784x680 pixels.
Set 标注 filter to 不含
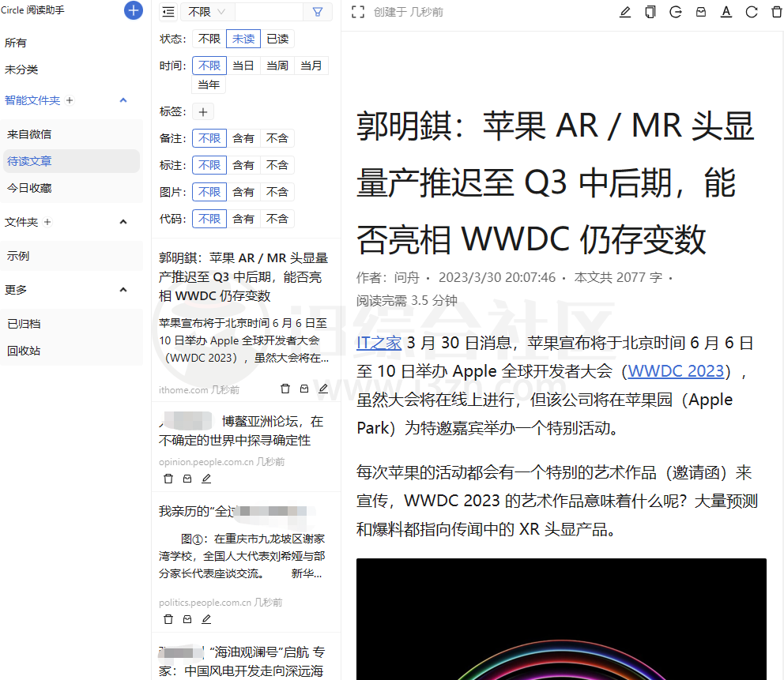point(277,165)
